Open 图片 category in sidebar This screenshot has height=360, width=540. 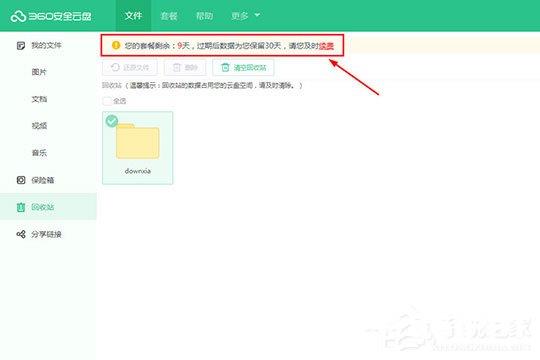coord(39,72)
